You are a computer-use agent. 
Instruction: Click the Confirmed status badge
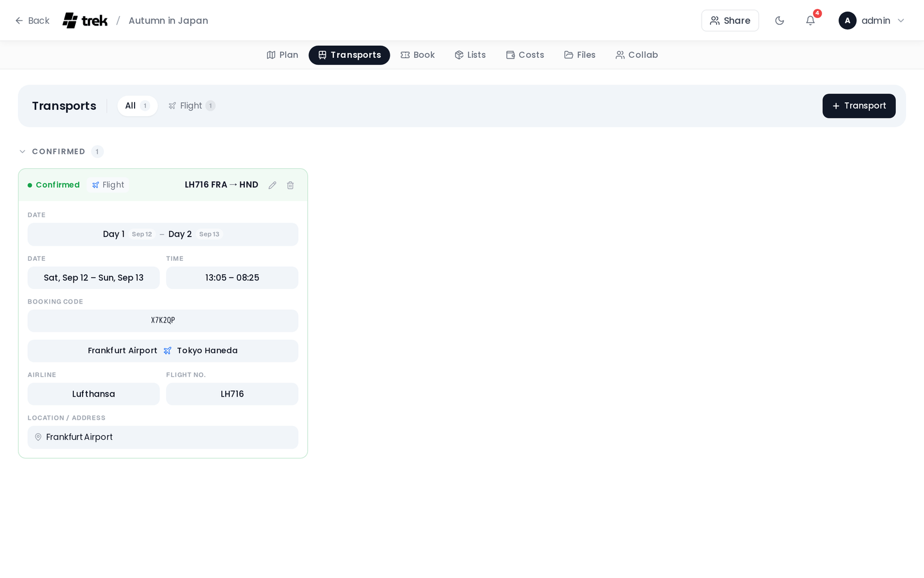pos(54,185)
